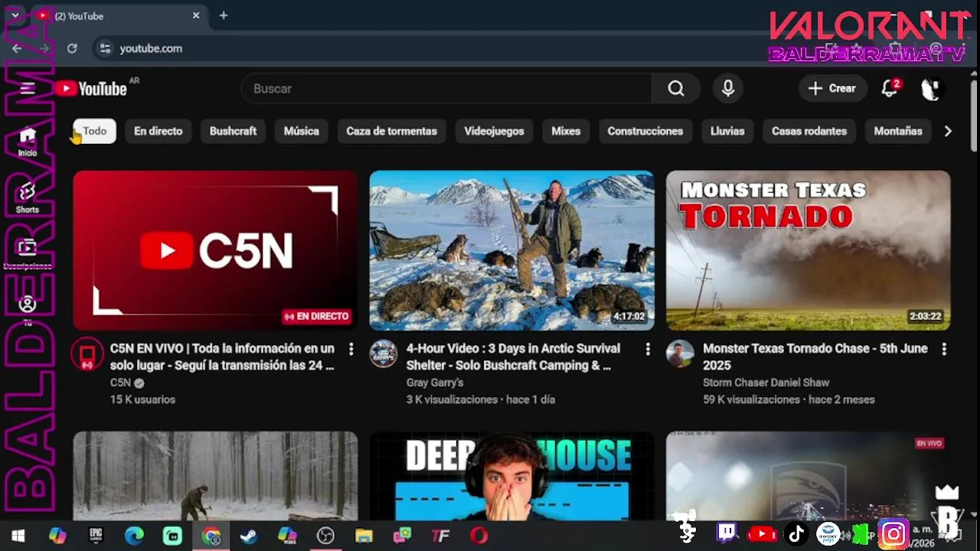The image size is (980, 551).
Task: Go back in Chrome
Action: (17, 48)
